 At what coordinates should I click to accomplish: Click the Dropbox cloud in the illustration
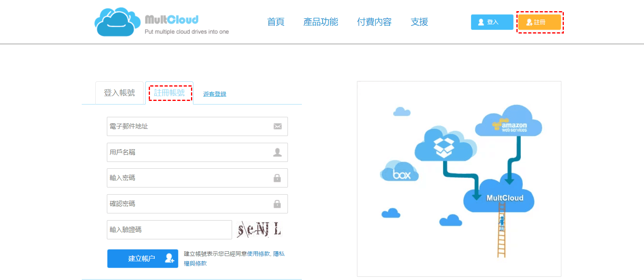click(445, 144)
